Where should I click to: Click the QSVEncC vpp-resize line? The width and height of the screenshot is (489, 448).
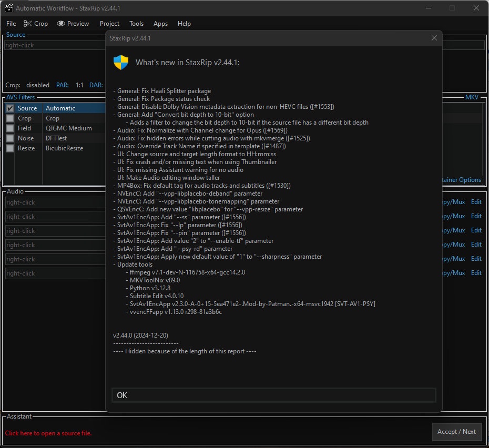(208, 209)
